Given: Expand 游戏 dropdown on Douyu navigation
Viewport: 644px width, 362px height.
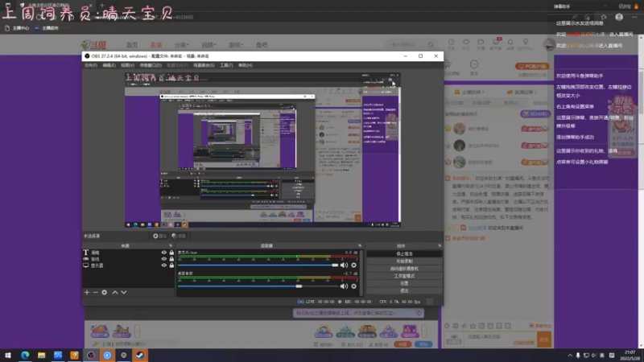Looking at the screenshot, I should (236, 45).
